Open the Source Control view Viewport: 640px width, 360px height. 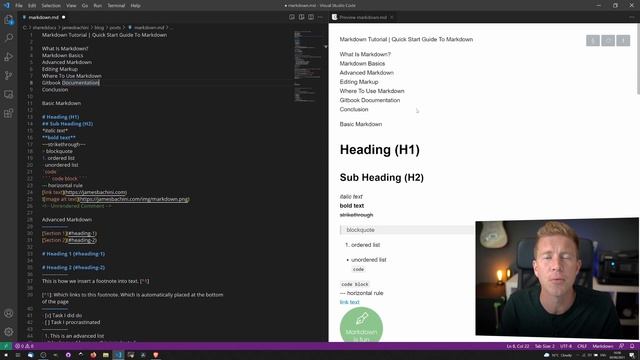click(9, 76)
